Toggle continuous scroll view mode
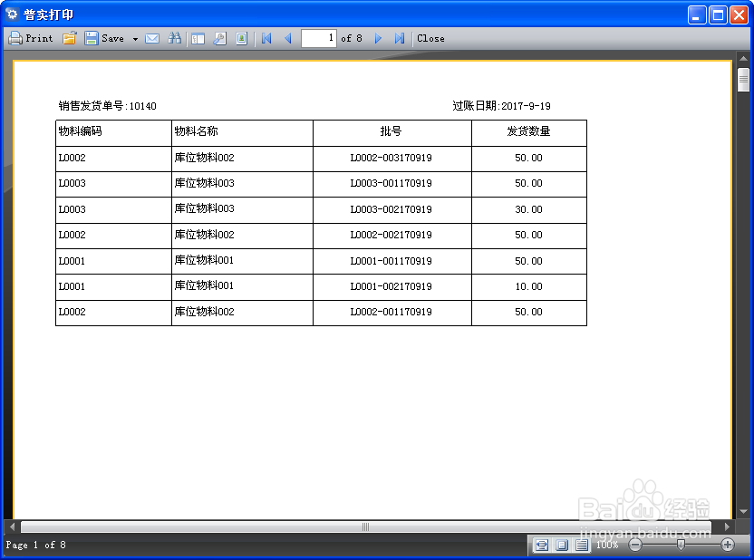Screen dimensions: 754x560 click(x=581, y=545)
